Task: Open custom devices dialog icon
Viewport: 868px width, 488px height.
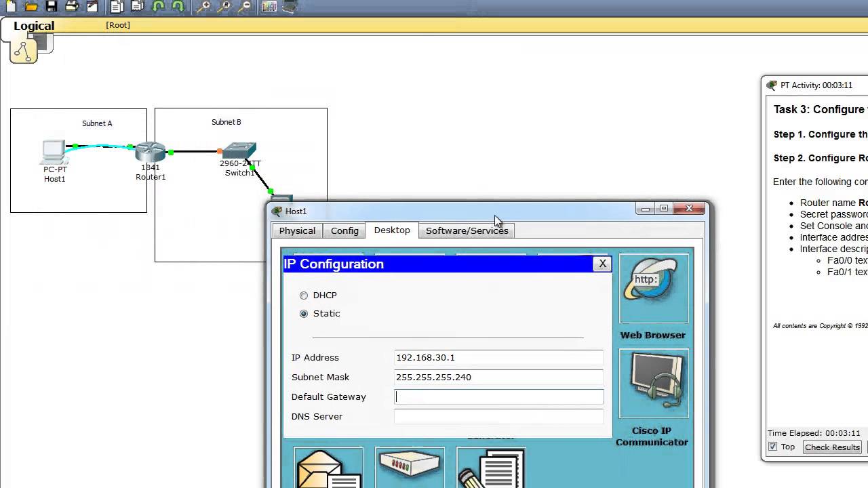Action: 290,7
